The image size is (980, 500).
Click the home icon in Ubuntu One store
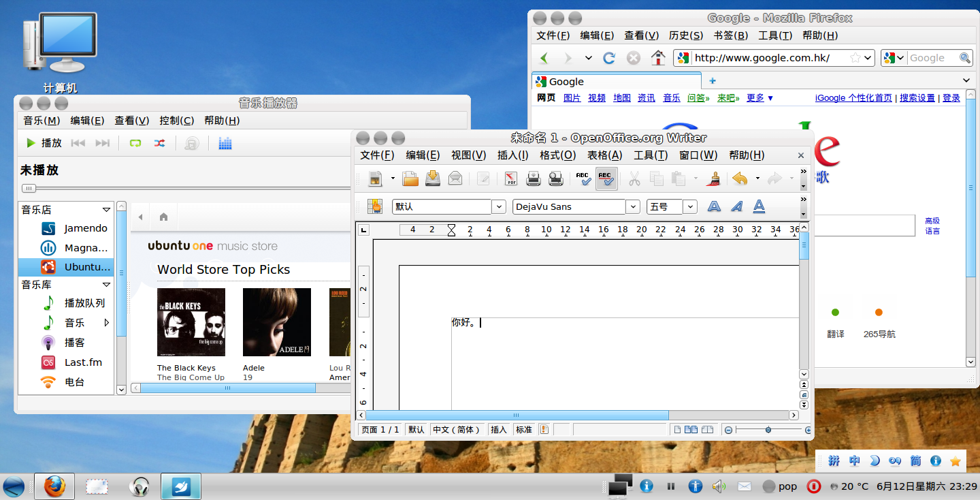click(163, 217)
